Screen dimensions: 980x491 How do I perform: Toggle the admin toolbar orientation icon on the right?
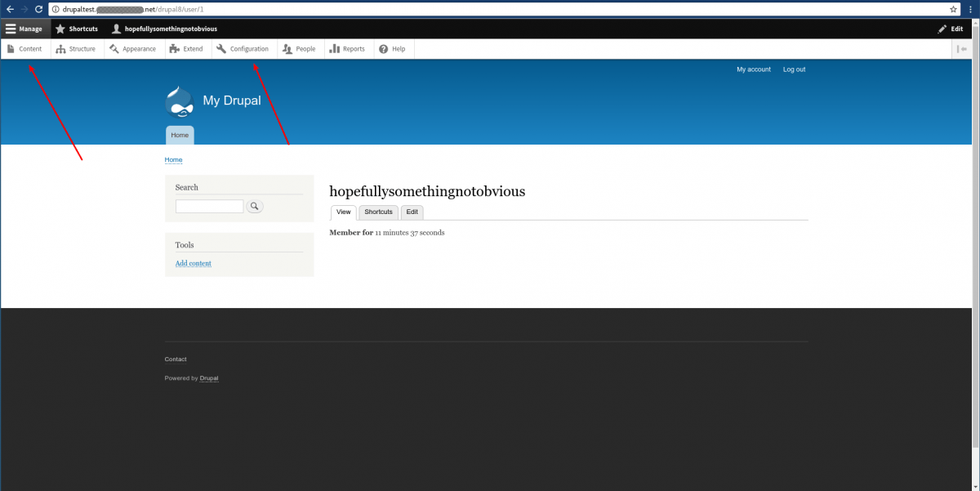point(962,48)
